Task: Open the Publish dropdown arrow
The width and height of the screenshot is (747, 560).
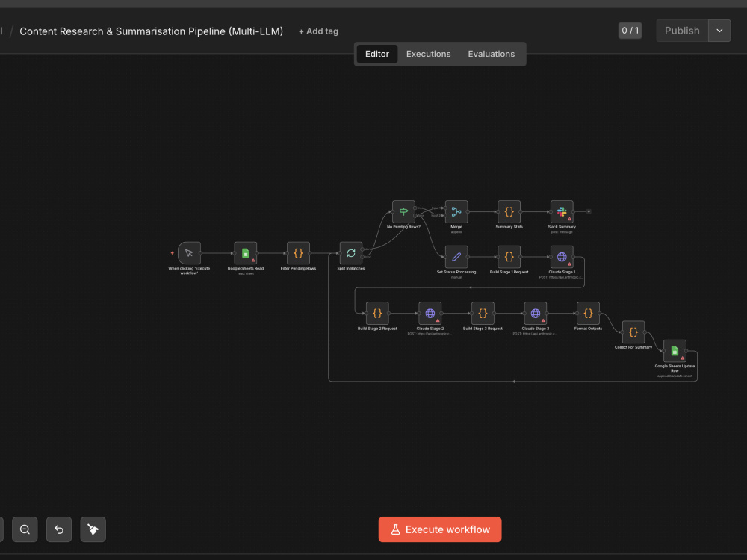Action: click(x=719, y=31)
